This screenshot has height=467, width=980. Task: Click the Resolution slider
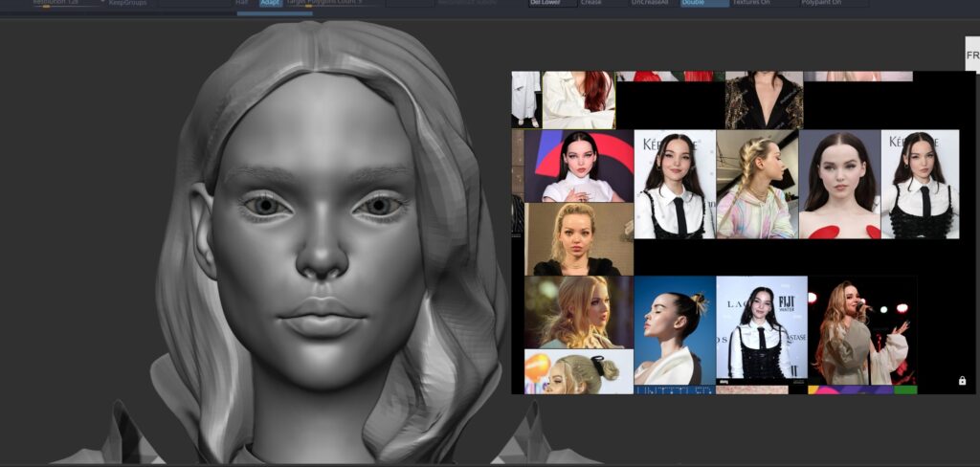68,3
